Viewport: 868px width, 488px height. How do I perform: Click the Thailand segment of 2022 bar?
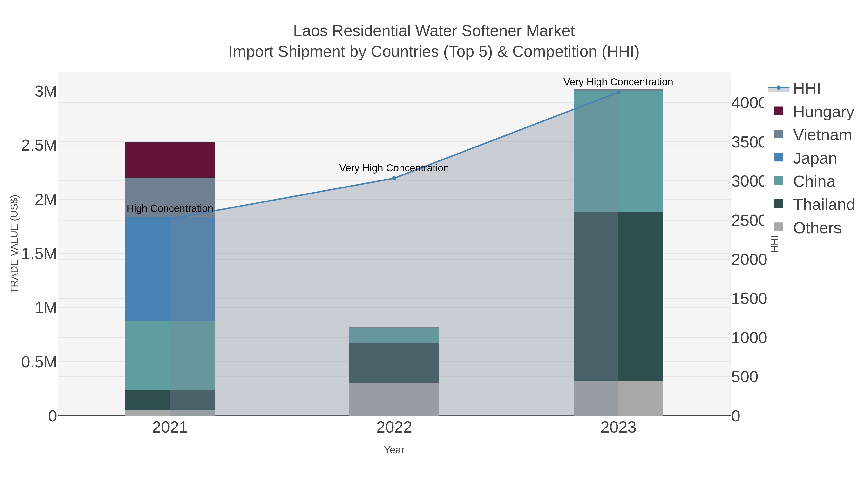click(x=394, y=363)
